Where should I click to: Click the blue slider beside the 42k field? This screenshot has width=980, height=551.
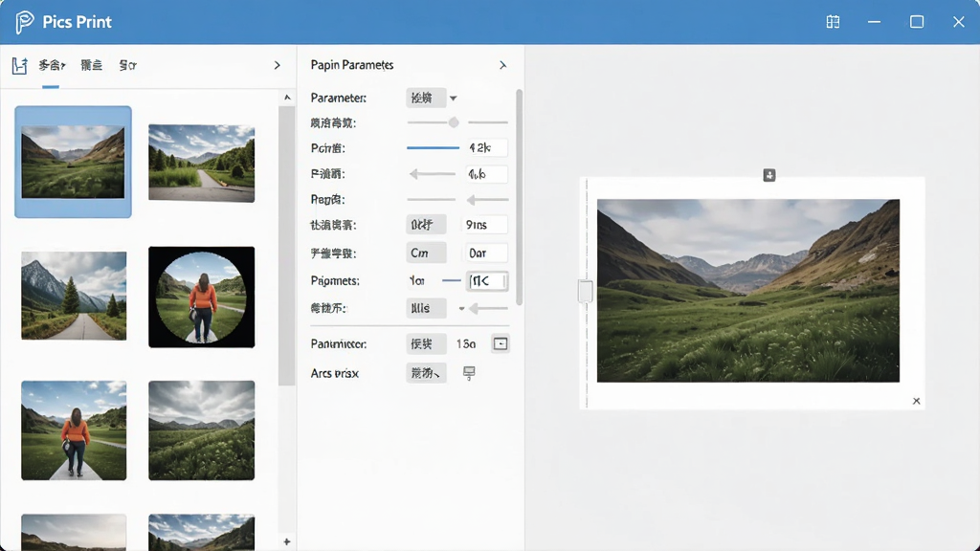pos(434,148)
